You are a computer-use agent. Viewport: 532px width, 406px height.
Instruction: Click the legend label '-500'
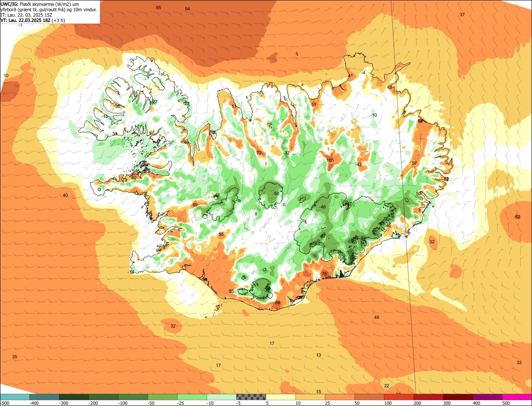tap(5, 403)
